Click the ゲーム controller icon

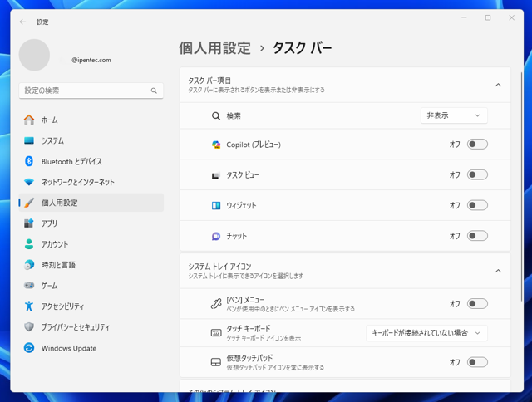click(x=29, y=286)
